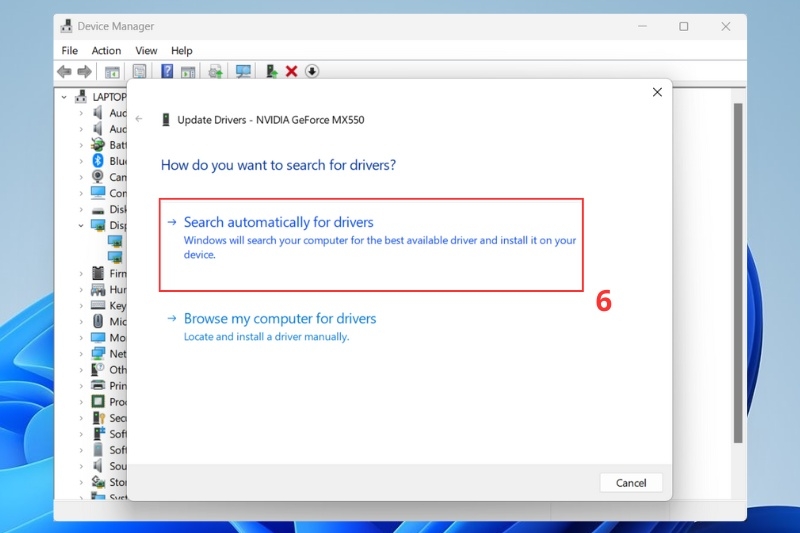Expand the 'Mo' monitors node chevron
This screenshot has height=533, width=800.
[x=81, y=338]
